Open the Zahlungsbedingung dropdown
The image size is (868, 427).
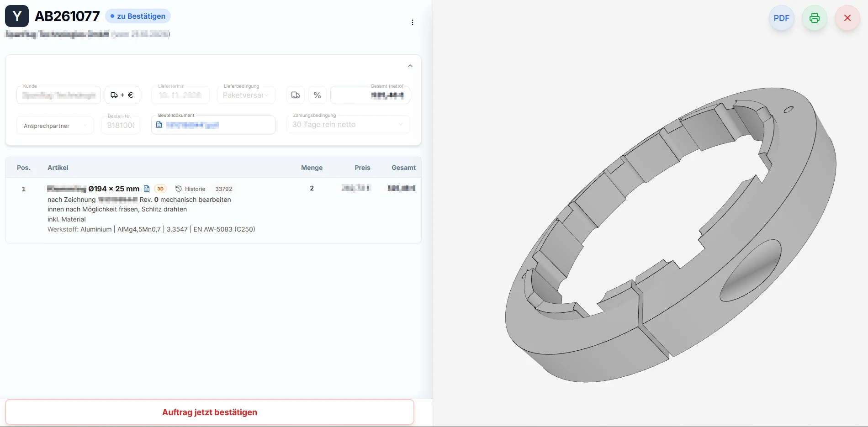click(348, 124)
